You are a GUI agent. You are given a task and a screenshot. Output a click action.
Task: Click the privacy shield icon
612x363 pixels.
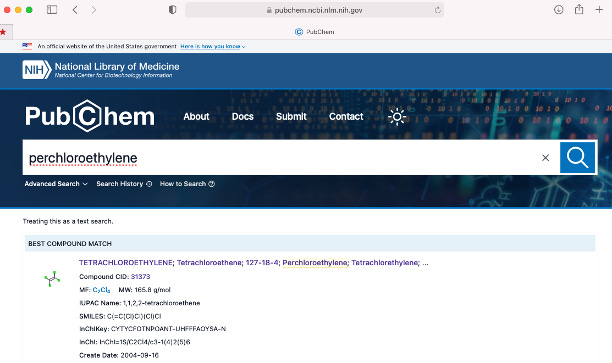(172, 10)
